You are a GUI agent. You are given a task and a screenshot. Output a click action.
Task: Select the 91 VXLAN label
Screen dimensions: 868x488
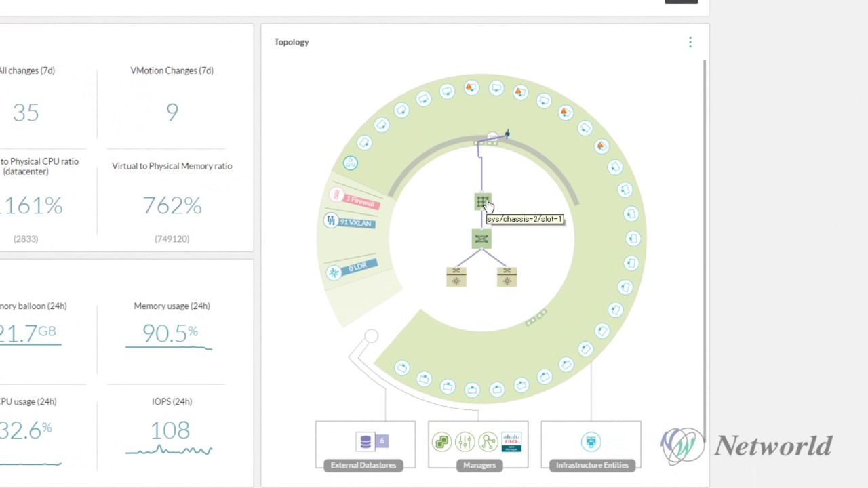pyautogui.click(x=356, y=222)
